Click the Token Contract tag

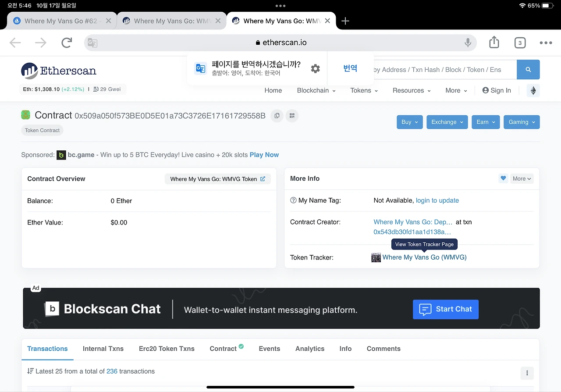point(42,130)
